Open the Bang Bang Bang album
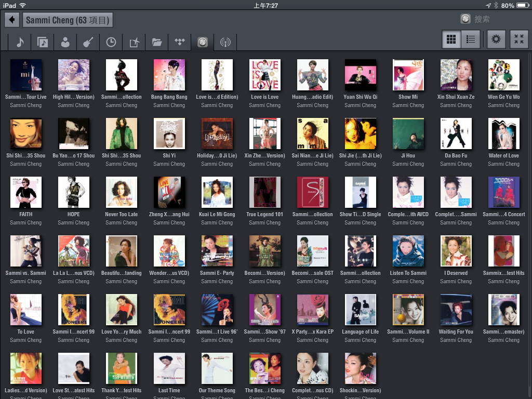 [169, 75]
